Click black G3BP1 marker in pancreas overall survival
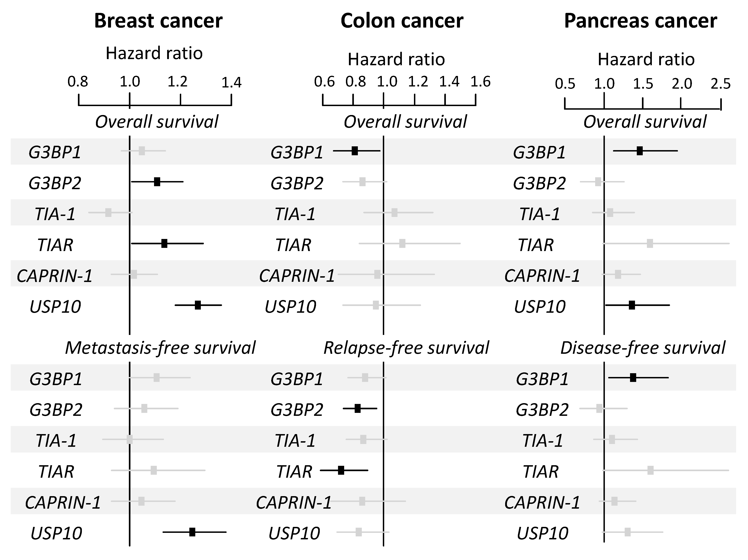This screenshot has width=748, height=560. (x=639, y=151)
